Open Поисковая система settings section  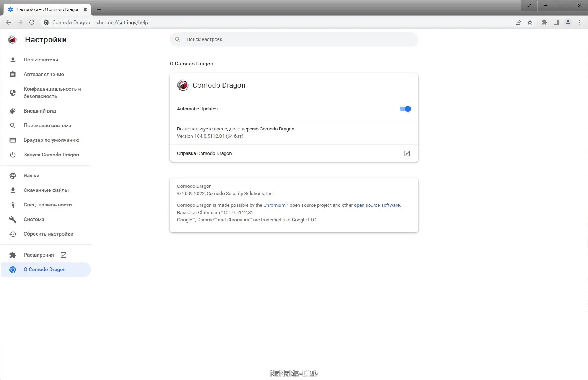tap(46, 125)
